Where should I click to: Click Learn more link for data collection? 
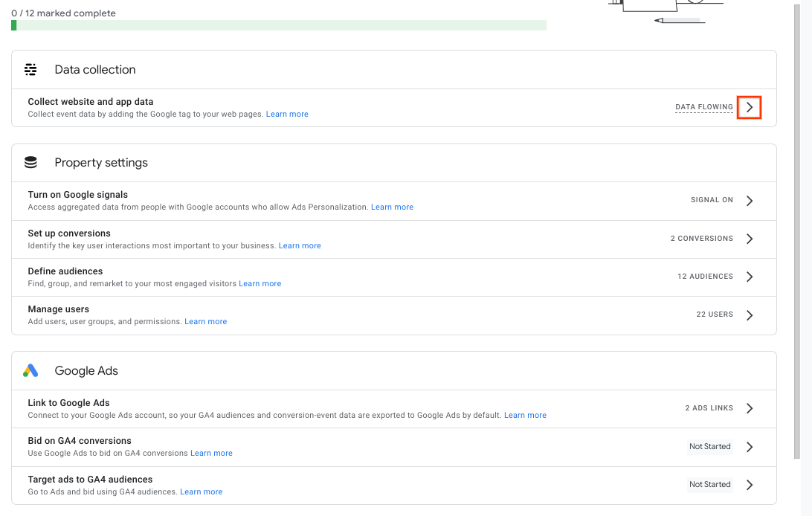click(287, 115)
